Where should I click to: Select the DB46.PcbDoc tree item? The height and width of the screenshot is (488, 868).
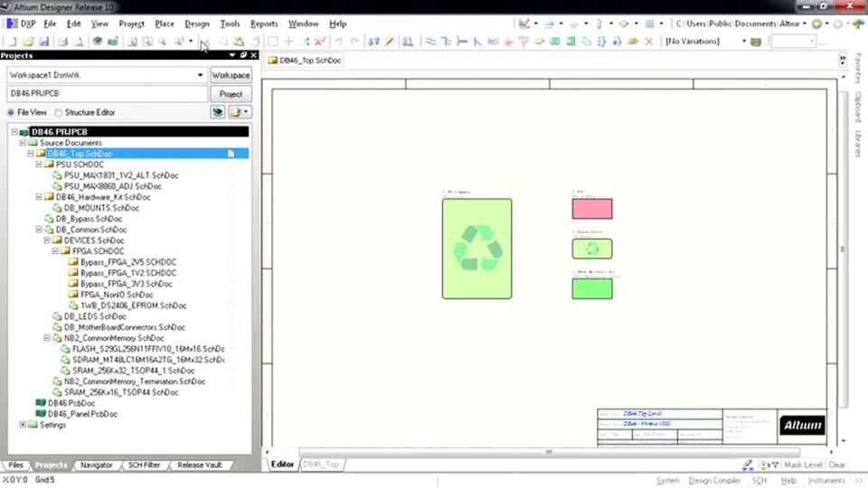tap(71, 403)
